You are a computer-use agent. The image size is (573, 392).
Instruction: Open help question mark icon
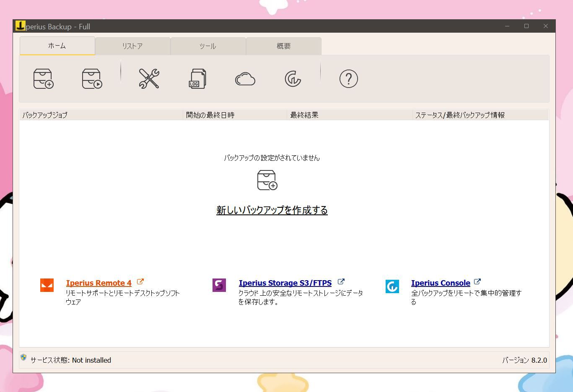point(348,79)
